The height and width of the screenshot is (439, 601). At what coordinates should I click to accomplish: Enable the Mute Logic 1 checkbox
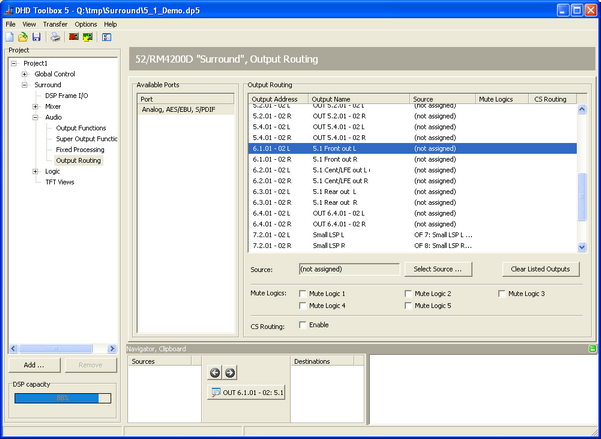tap(304, 293)
